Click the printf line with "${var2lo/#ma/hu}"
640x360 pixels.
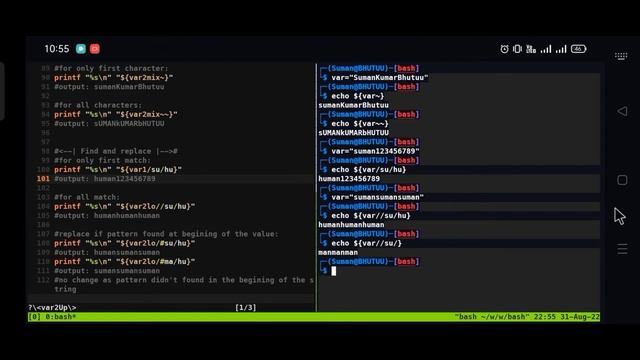click(x=124, y=262)
